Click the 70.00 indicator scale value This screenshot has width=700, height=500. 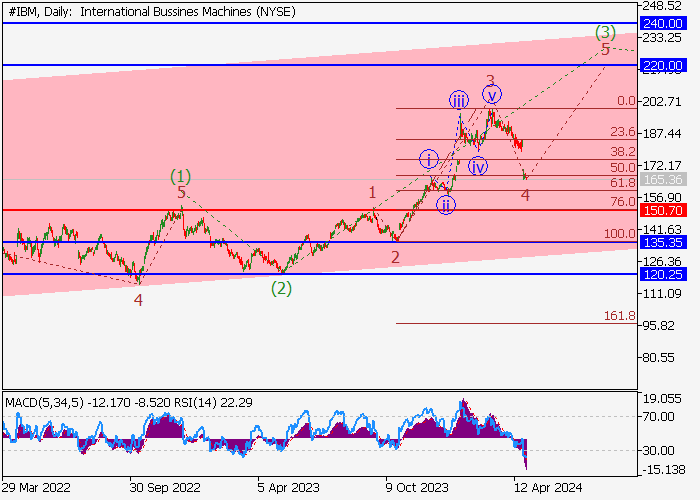pyautogui.click(x=658, y=417)
